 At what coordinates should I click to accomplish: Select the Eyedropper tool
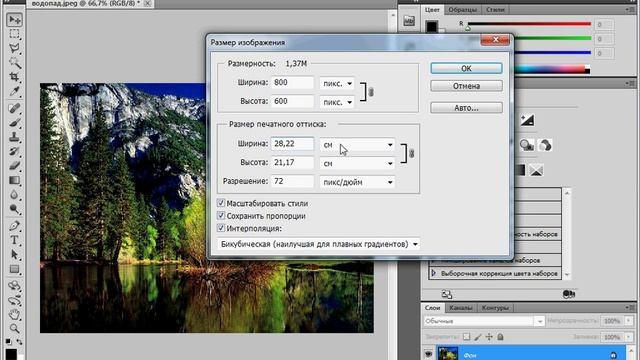14,91
